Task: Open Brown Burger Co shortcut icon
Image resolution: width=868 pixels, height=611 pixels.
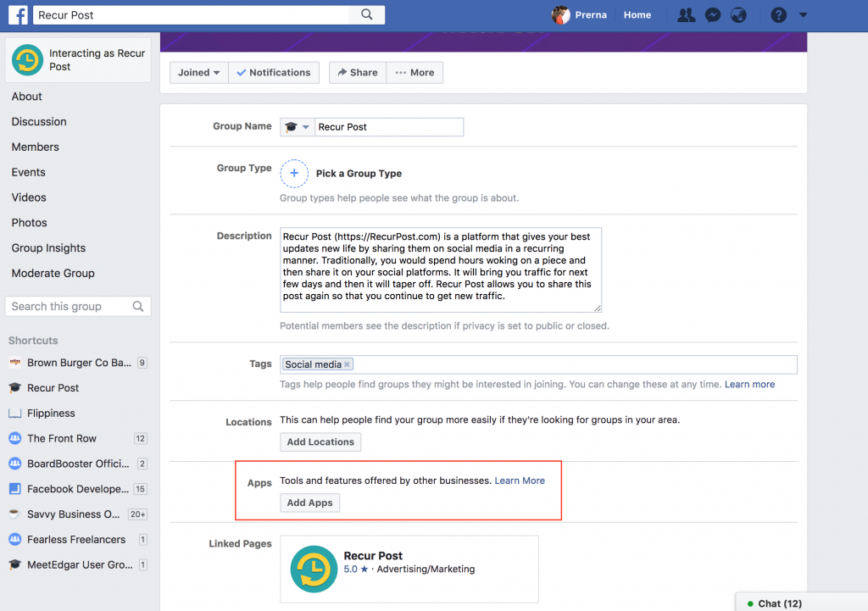Action: [x=15, y=363]
